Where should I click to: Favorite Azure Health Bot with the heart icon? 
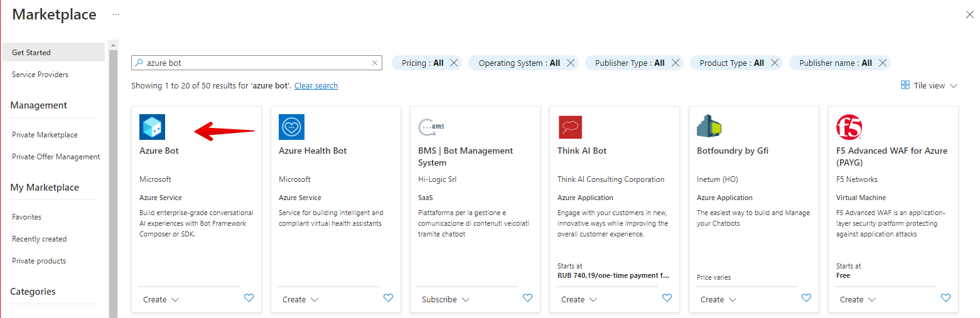click(388, 298)
